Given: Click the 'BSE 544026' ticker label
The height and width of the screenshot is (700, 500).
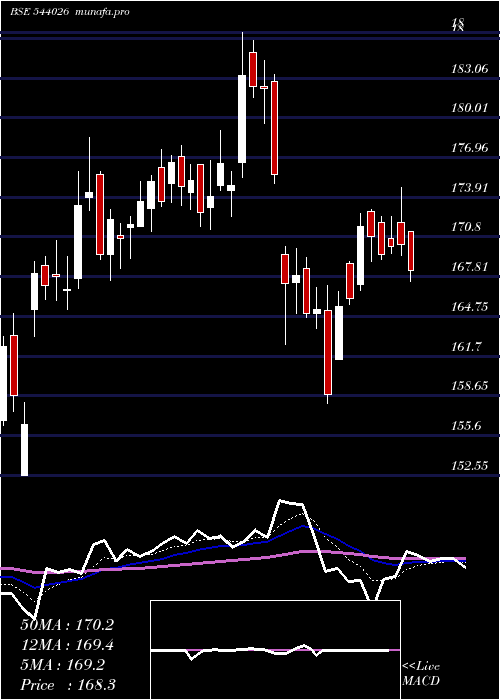Looking at the screenshot, I should pyautogui.click(x=39, y=12).
